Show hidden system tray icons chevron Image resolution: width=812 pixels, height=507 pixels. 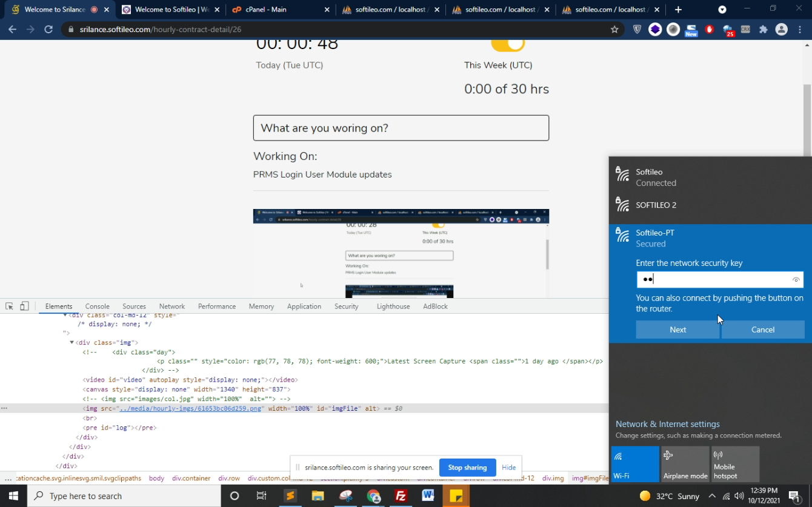[712, 496]
